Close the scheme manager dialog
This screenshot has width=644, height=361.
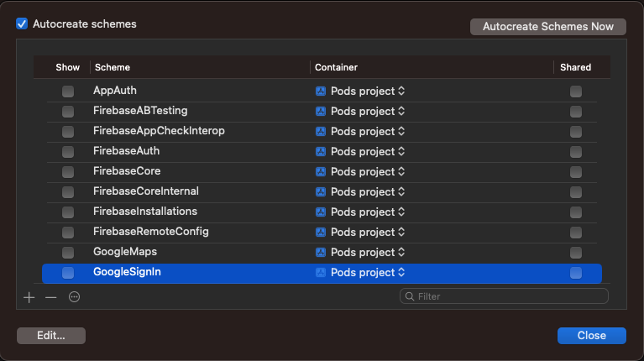coord(591,336)
